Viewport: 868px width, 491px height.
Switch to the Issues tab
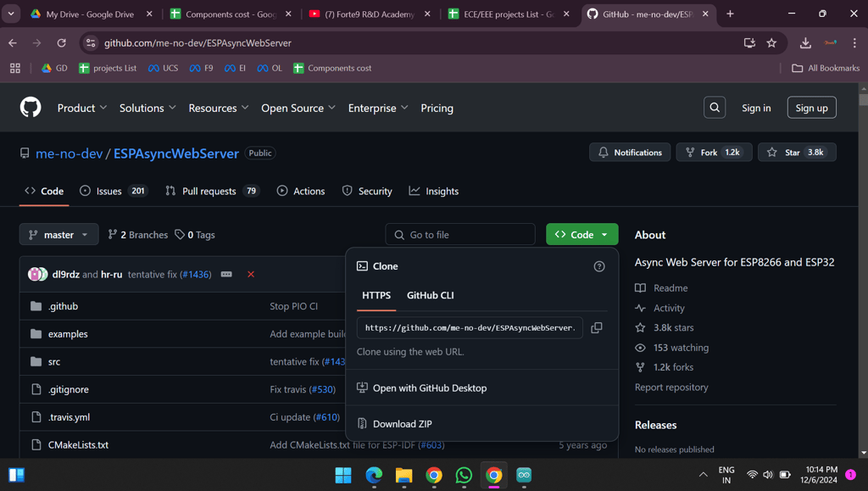pos(114,191)
